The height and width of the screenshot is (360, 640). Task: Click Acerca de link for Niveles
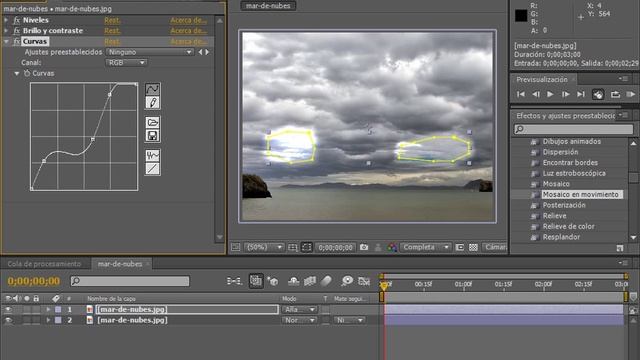pos(189,20)
